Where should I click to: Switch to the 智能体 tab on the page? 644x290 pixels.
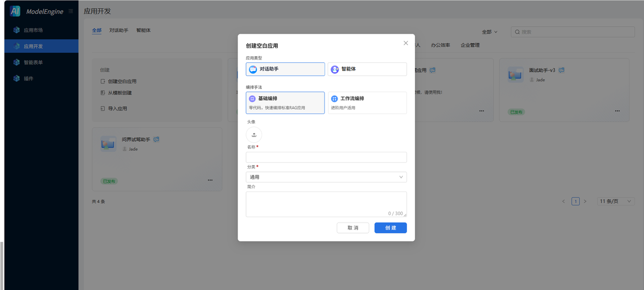(143, 30)
